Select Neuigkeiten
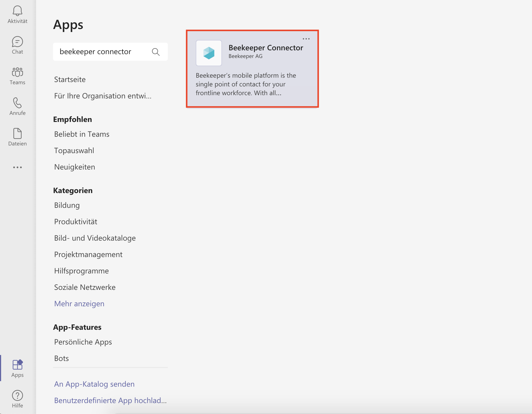The height and width of the screenshot is (414, 532). click(x=75, y=167)
